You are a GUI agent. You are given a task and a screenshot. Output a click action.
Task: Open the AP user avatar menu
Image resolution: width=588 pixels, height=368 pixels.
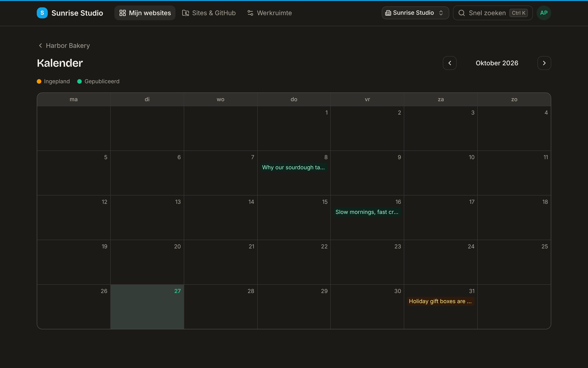pyautogui.click(x=544, y=13)
